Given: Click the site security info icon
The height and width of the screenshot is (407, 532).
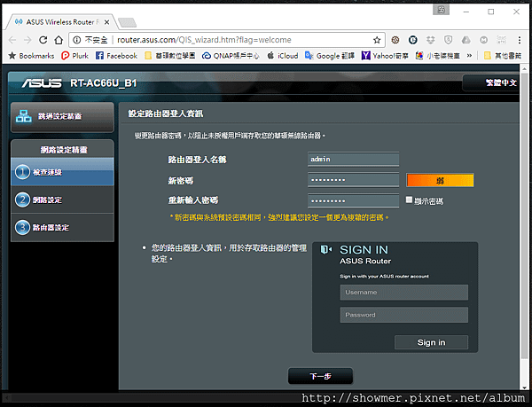Looking at the screenshot, I should 77,40.
